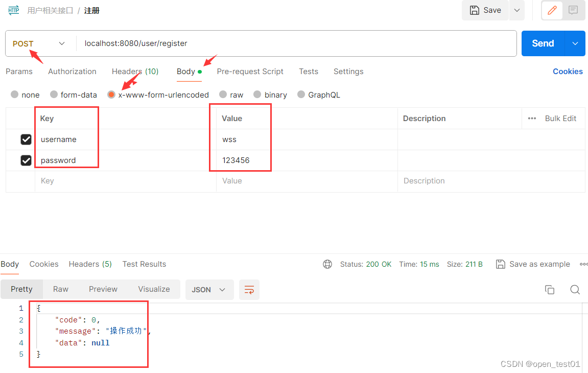Copy the response body with copy icon
The image size is (588, 373).
pos(550,289)
